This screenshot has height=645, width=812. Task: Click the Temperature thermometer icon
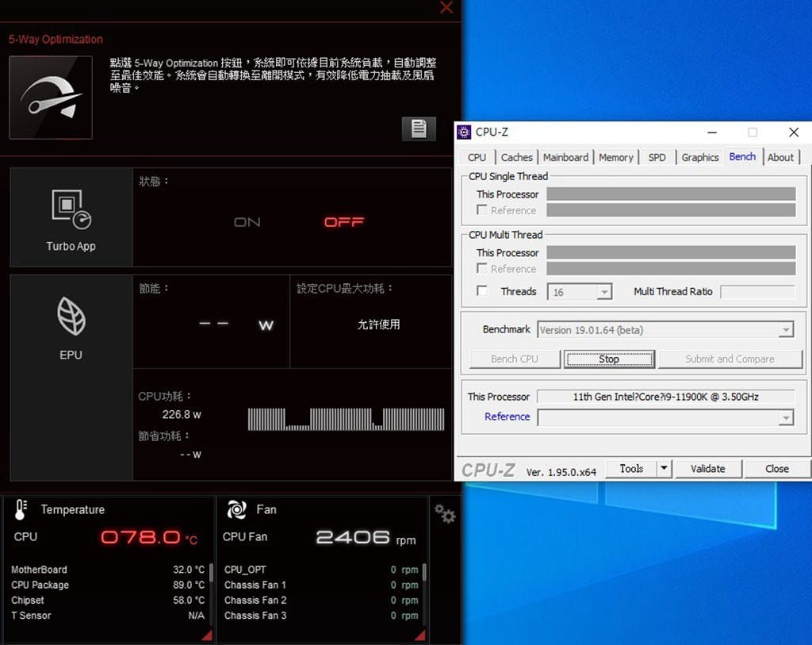[21, 509]
